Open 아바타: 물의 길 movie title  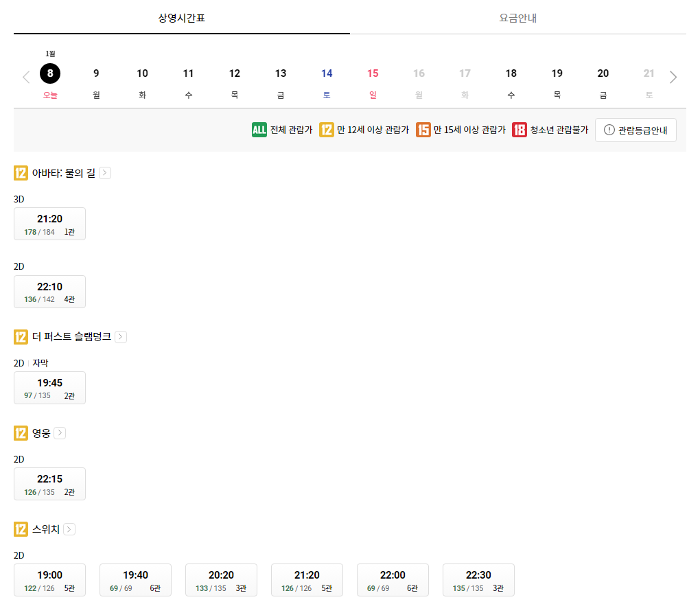pyautogui.click(x=63, y=173)
